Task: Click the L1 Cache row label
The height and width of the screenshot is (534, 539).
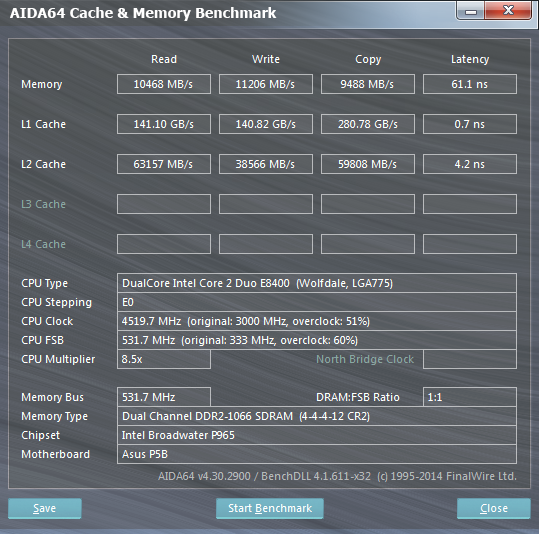Action: click(43, 124)
